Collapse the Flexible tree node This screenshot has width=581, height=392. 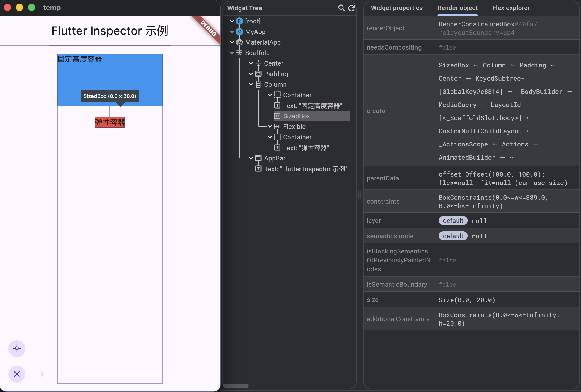click(270, 127)
